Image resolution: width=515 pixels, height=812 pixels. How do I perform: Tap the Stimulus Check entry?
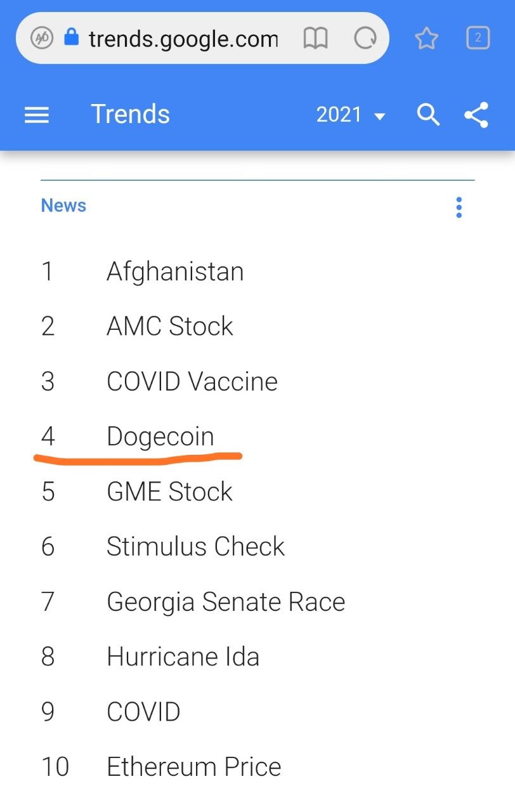click(195, 547)
